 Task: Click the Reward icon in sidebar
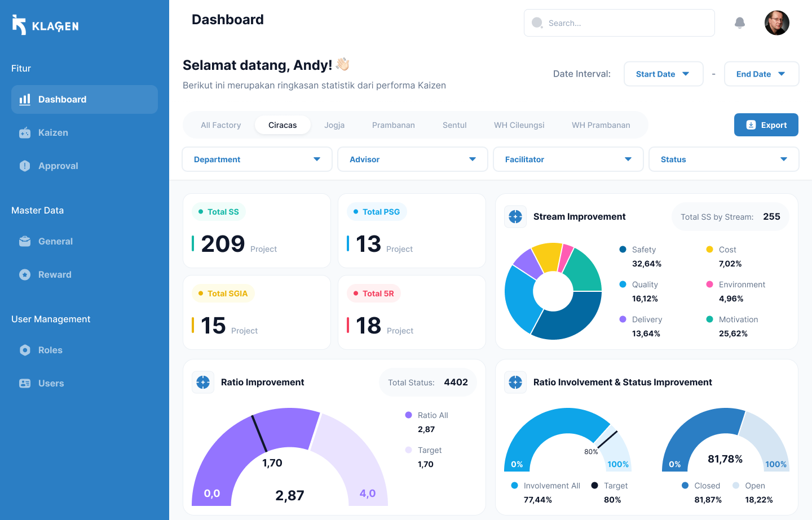tap(25, 274)
